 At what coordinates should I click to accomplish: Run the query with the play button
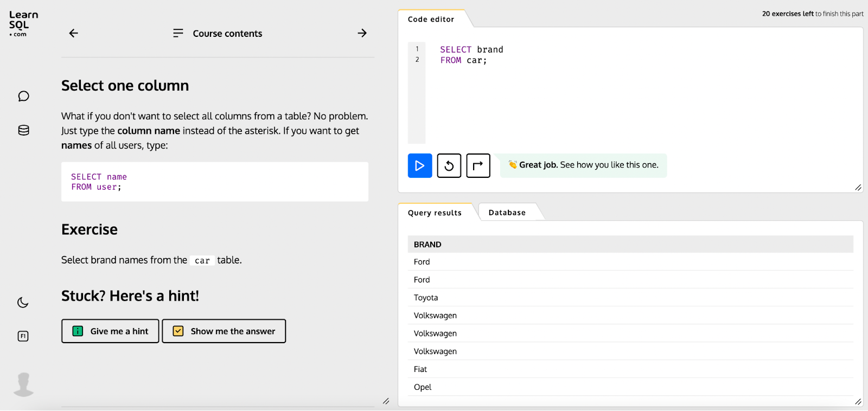[x=420, y=166]
